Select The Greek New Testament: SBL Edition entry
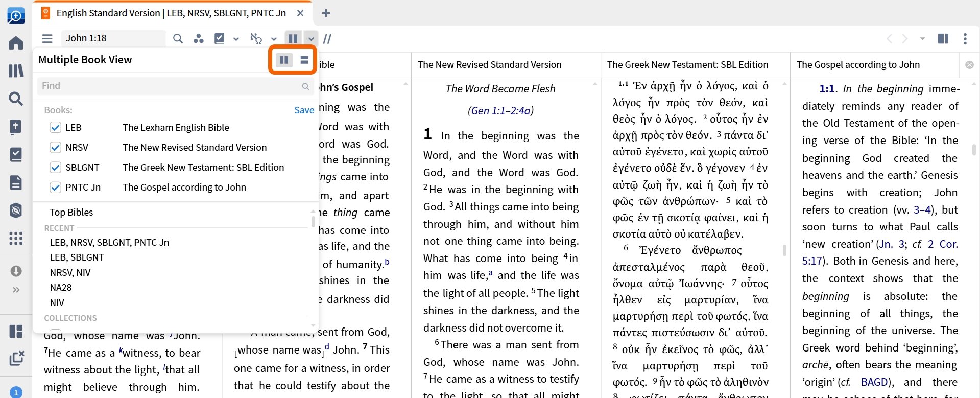 (203, 167)
